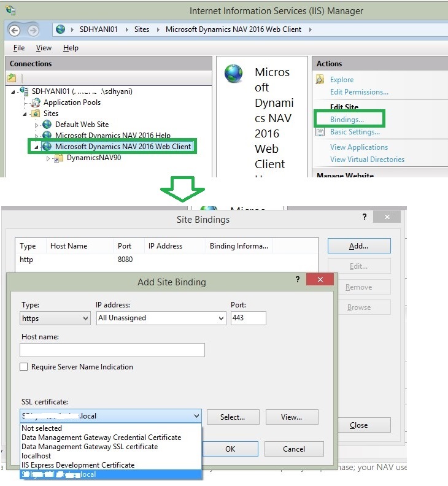Viewport: 448px width, 486px height.
Task: Expand breadcrumb arrow after Sites
Action: click(158, 29)
